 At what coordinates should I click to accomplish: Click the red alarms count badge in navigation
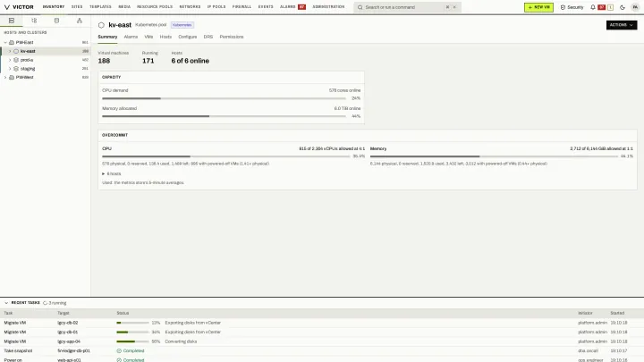302,7
